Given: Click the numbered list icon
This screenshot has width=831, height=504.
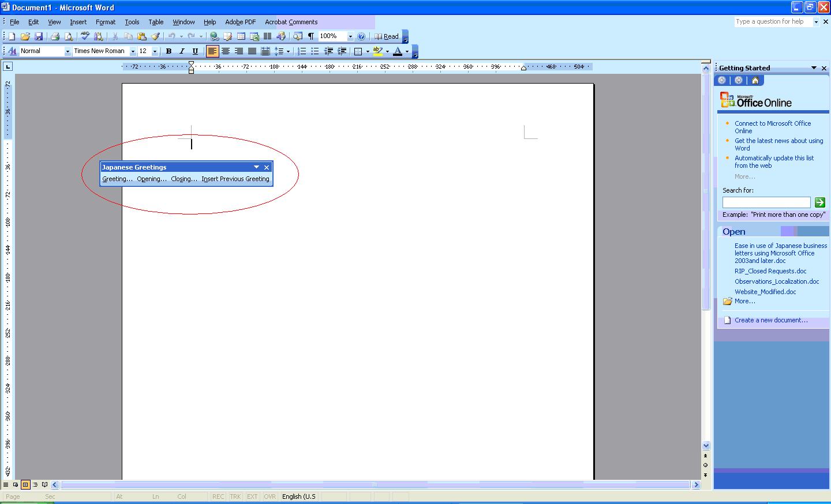Looking at the screenshot, I should [301, 51].
